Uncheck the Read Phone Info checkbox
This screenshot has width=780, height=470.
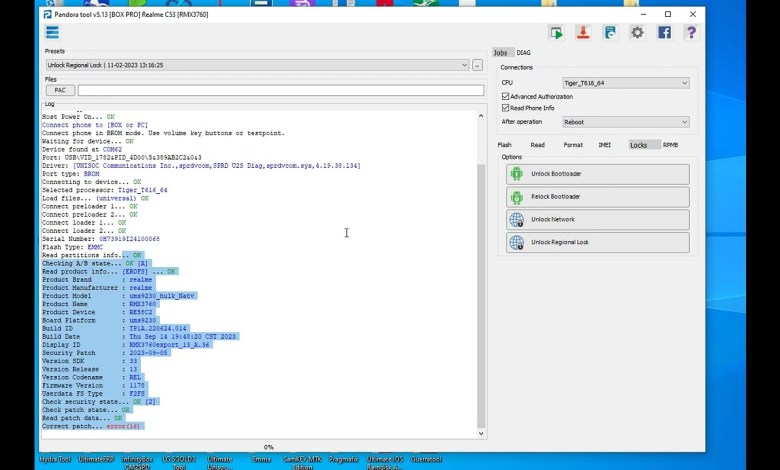(506, 107)
